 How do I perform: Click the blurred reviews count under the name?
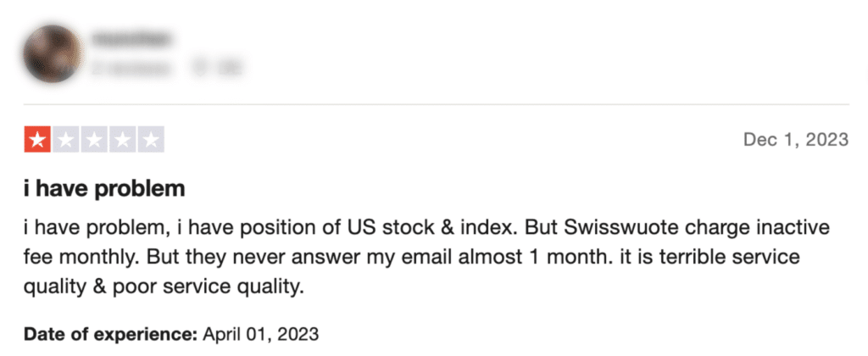pyautogui.click(x=131, y=68)
